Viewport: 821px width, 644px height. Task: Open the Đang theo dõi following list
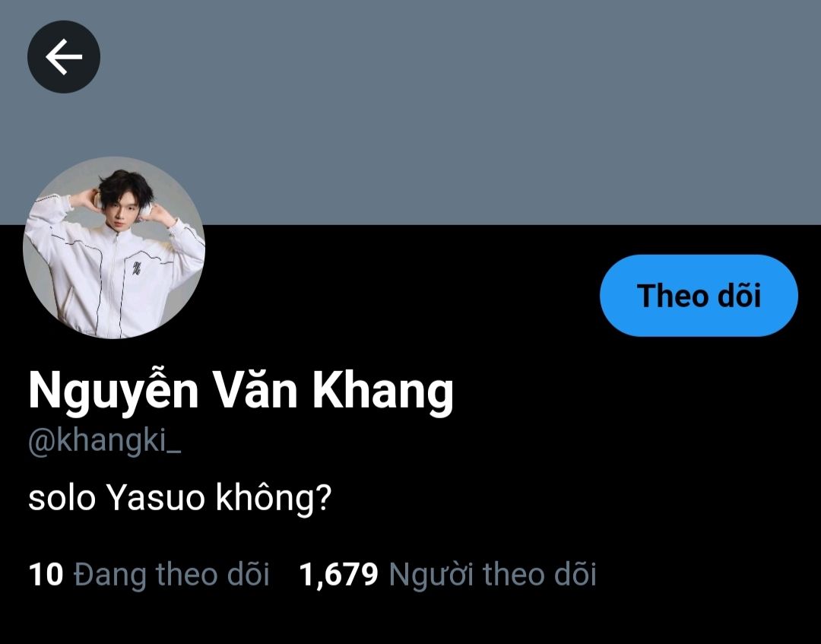tap(149, 574)
